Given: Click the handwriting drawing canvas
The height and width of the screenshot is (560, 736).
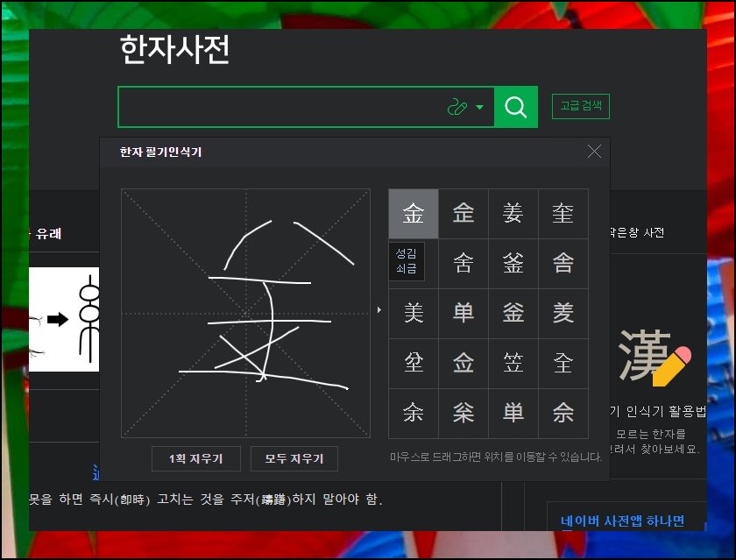Looking at the screenshot, I should [245, 313].
